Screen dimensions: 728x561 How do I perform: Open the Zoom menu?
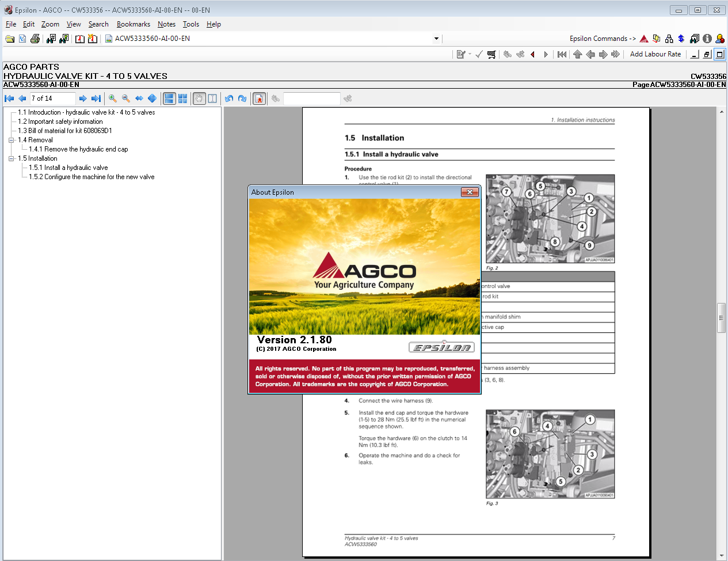50,24
